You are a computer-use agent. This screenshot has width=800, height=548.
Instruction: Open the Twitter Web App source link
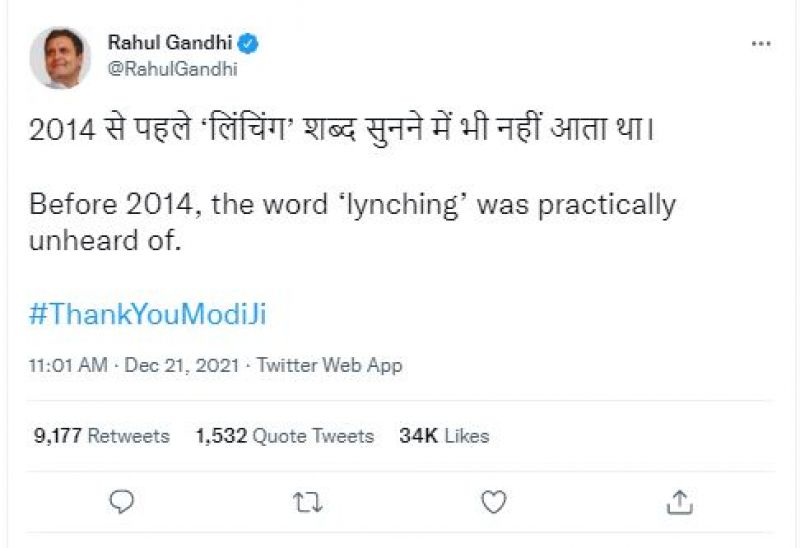(x=329, y=365)
